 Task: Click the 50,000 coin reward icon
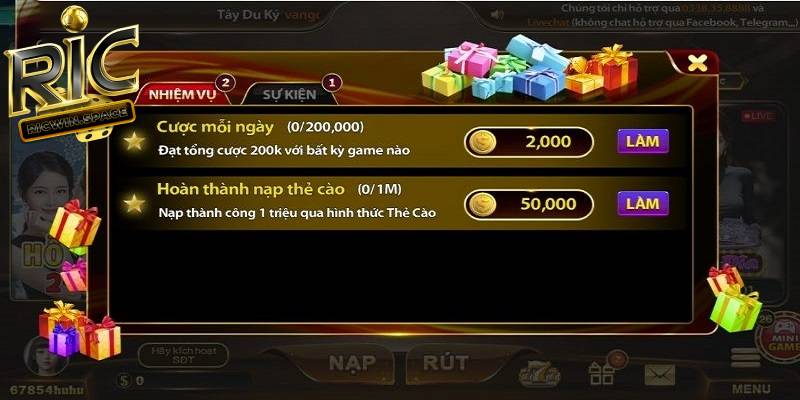pos(482,204)
